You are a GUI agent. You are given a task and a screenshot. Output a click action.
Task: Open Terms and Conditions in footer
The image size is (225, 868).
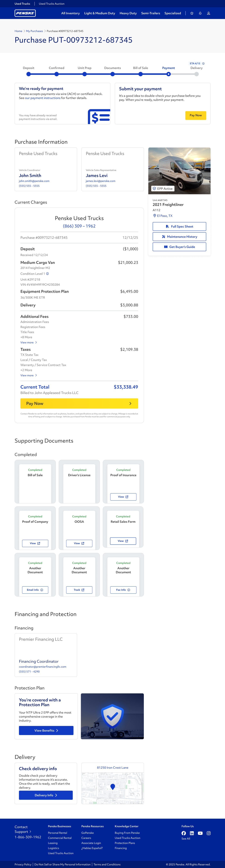pyautogui.click(x=107, y=864)
